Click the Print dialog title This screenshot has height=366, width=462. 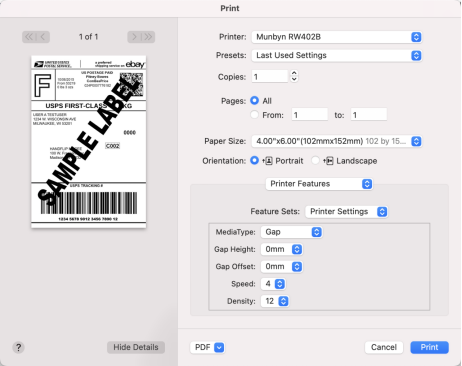pos(230,8)
